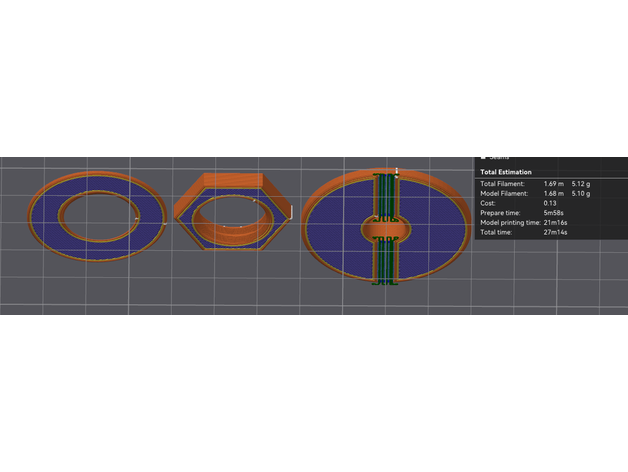Click the Prepare time label
This screenshot has height=472, width=628.
(500, 212)
